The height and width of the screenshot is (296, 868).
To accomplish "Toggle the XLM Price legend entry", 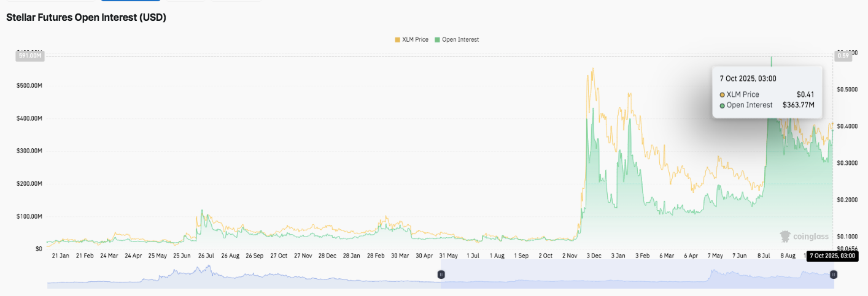I will (411, 39).
